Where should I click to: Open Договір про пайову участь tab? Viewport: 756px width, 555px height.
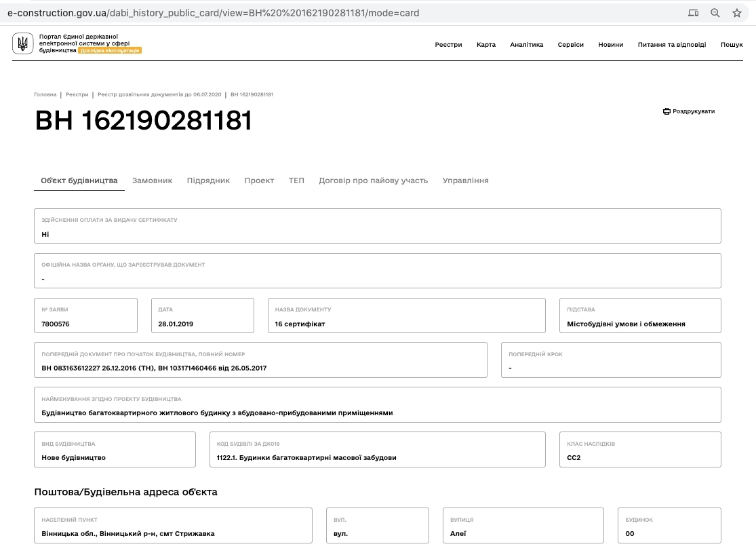click(373, 180)
